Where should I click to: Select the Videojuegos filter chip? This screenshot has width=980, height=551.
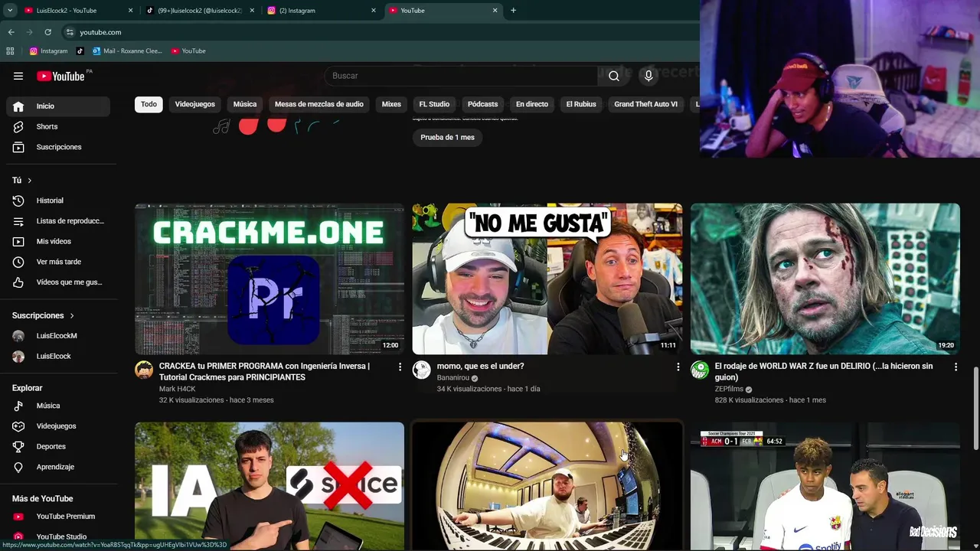point(194,104)
